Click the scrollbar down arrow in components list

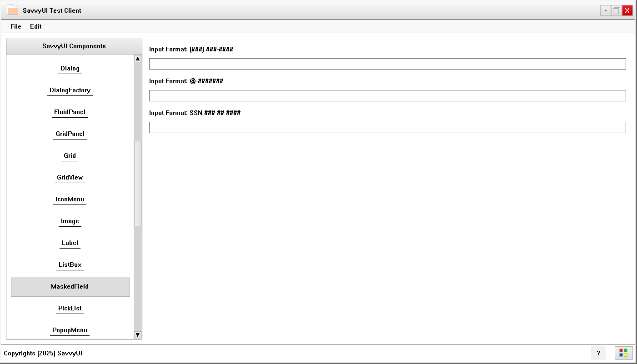138,334
